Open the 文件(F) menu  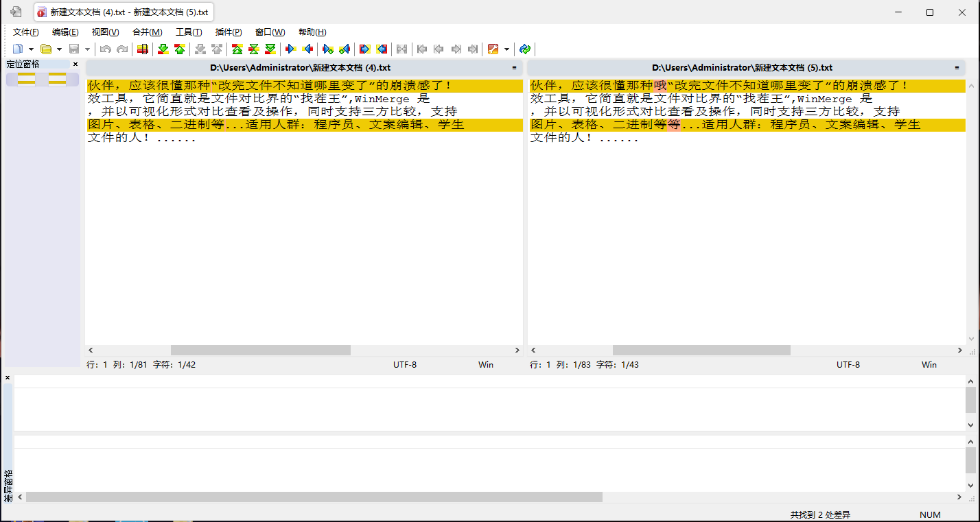26,32
